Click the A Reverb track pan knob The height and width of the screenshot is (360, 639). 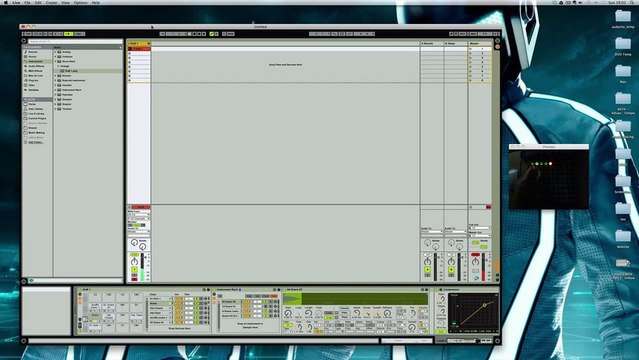pyautogui.click(x=427, y=261)
